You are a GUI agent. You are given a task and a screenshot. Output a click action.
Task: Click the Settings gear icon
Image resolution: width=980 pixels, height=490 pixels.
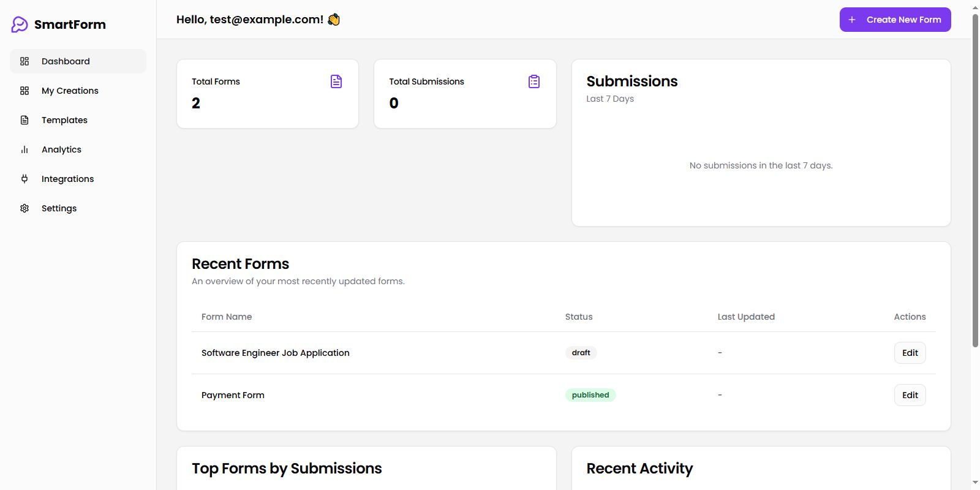[x=24, y=208]
